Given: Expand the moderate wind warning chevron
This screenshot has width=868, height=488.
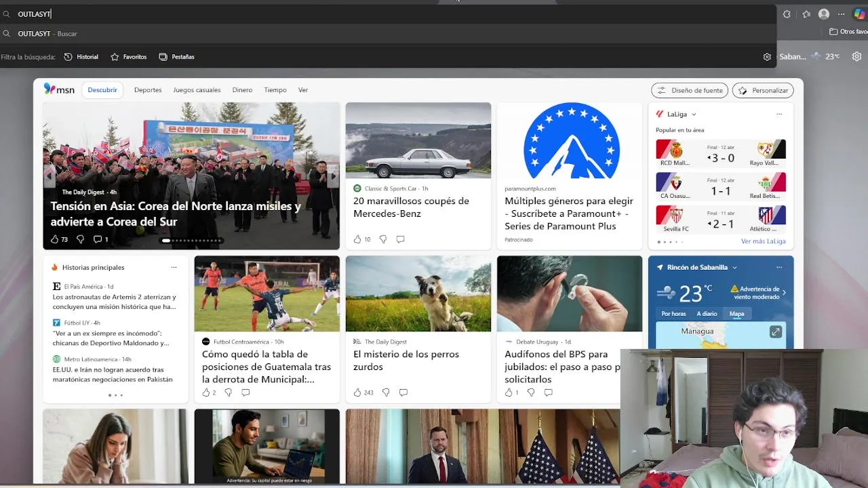Looking at the screenshot, I should [x=785, y=293].
